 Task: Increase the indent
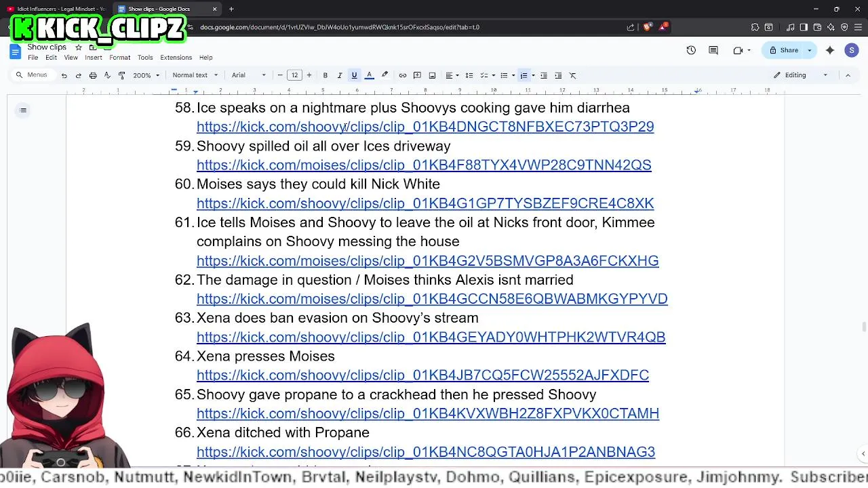pos(558,75)
